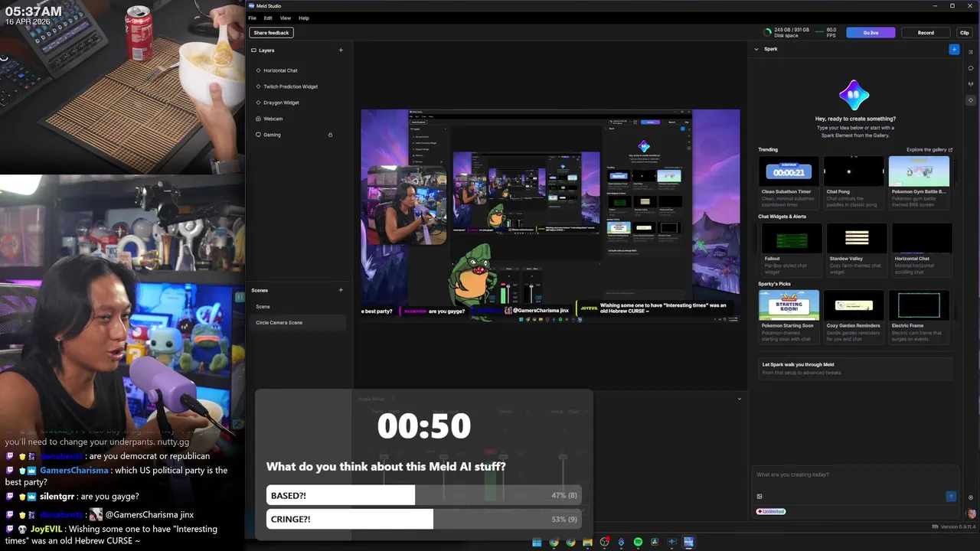Screen dimensions: 980x551
Task: Click the scene preview canvas
Action: [x=550, y=216]
